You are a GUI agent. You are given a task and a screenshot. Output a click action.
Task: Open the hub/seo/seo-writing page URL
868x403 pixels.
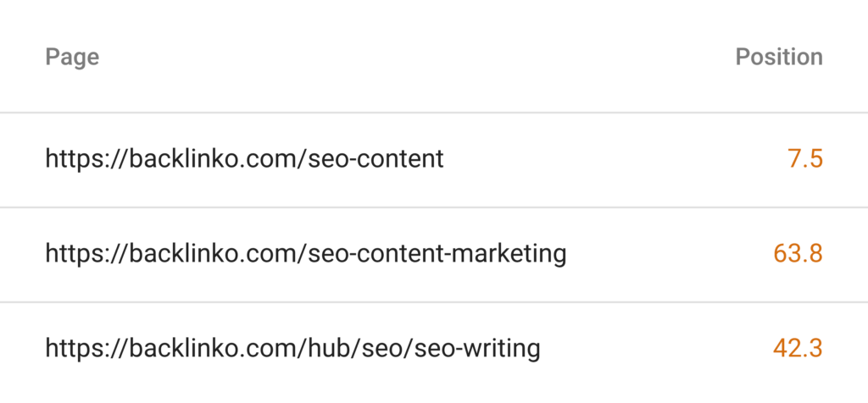coord(292,347)
